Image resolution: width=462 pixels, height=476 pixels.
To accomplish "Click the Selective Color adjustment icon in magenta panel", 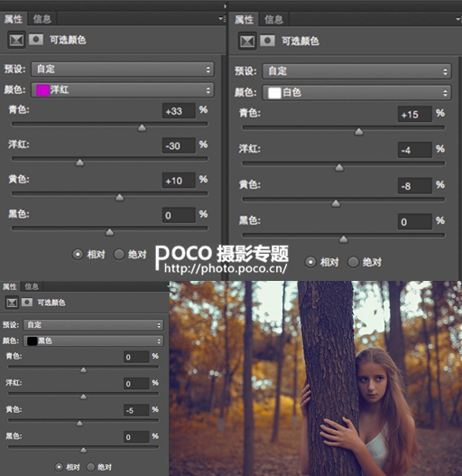I will 16,40.
